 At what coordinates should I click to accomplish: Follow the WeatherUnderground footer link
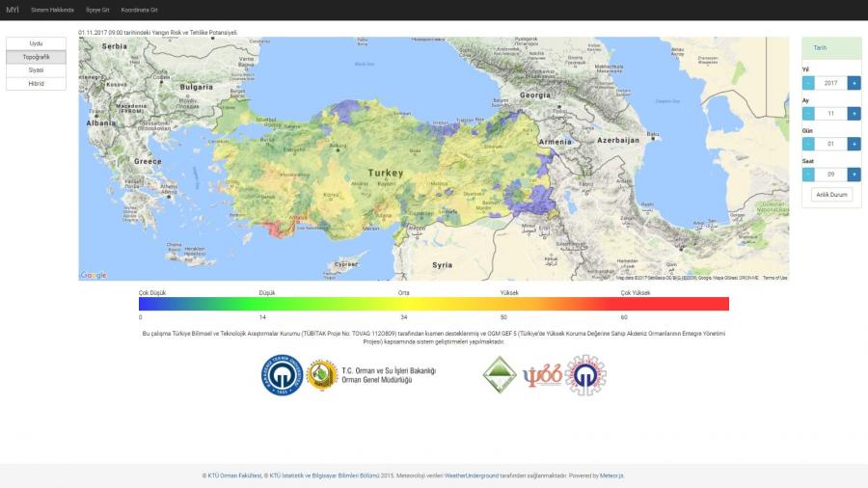[x=471, y=475]
